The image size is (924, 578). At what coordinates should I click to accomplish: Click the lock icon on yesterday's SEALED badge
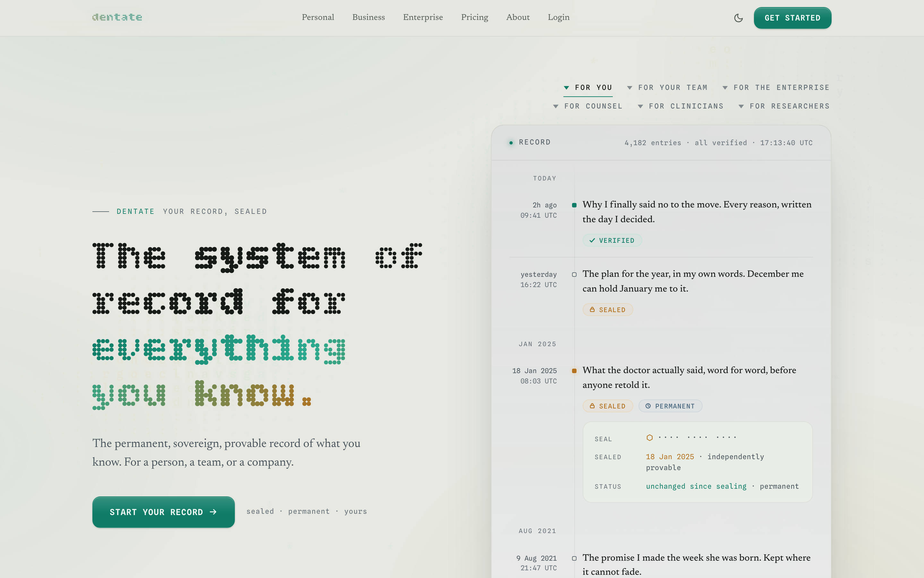(592, 310)
